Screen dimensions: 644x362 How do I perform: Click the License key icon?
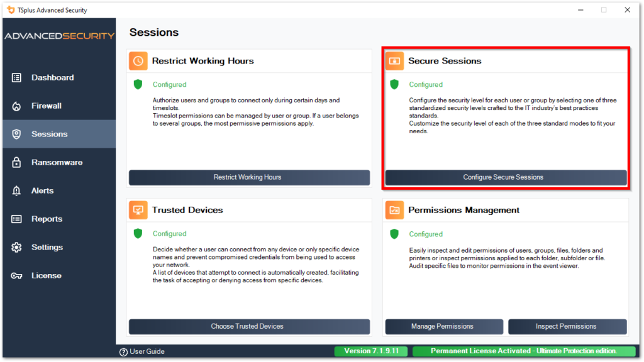pos(16,275)
